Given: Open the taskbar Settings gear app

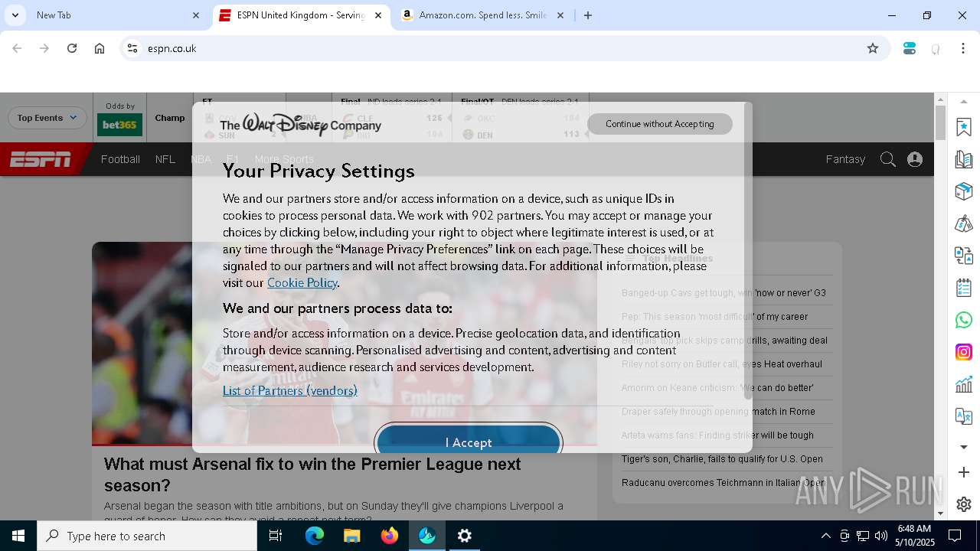Looking at the screenshot, I should coord(465,536).
